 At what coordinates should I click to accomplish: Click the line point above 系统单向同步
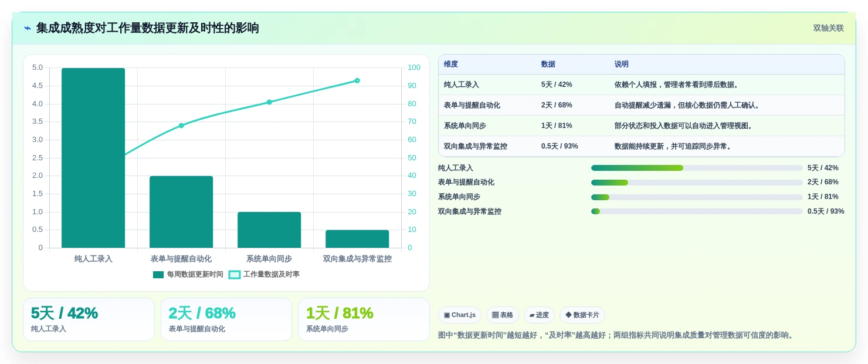[x=269, y=102]
